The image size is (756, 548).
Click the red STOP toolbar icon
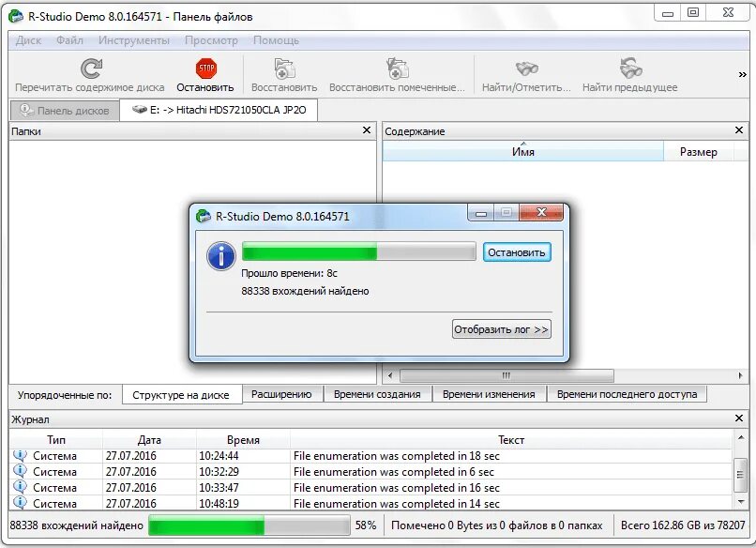click(205, 68)
